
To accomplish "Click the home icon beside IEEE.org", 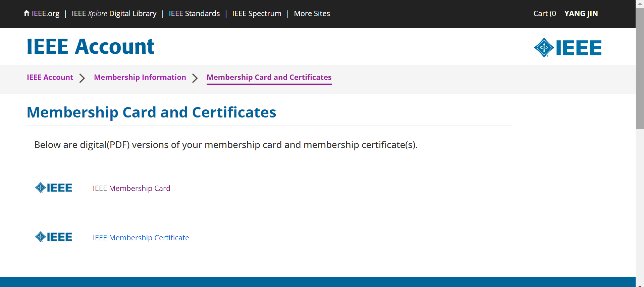I will tap(26, 13).
